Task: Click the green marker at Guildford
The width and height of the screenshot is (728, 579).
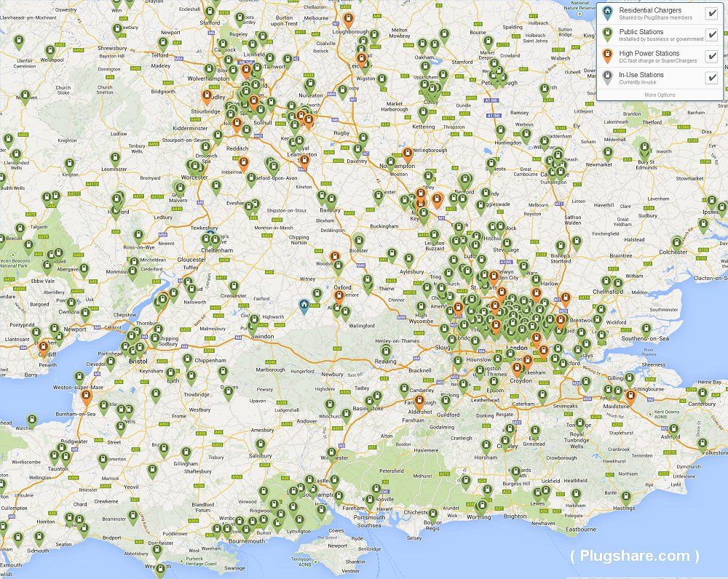Action: [x=446, y=402]
